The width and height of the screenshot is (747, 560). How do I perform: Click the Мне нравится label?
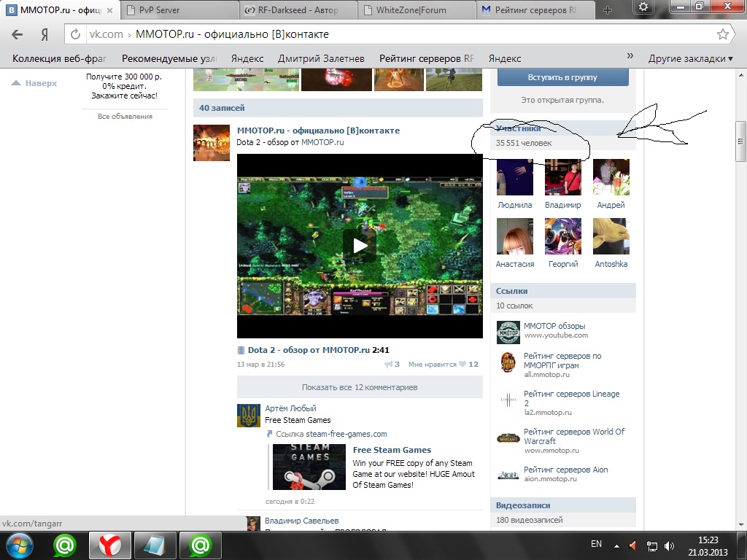[432, 365]
